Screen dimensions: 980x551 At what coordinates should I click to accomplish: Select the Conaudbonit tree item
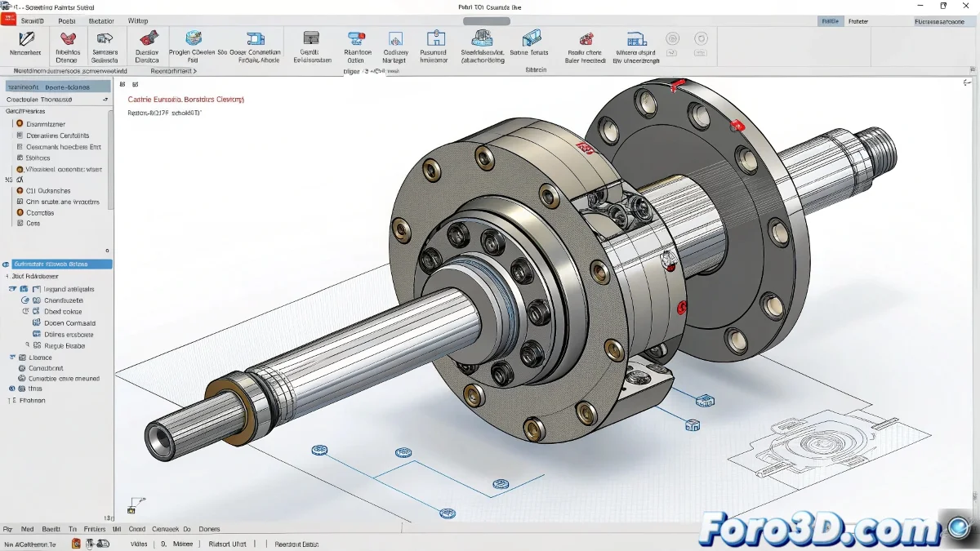(x=46, y=368)
